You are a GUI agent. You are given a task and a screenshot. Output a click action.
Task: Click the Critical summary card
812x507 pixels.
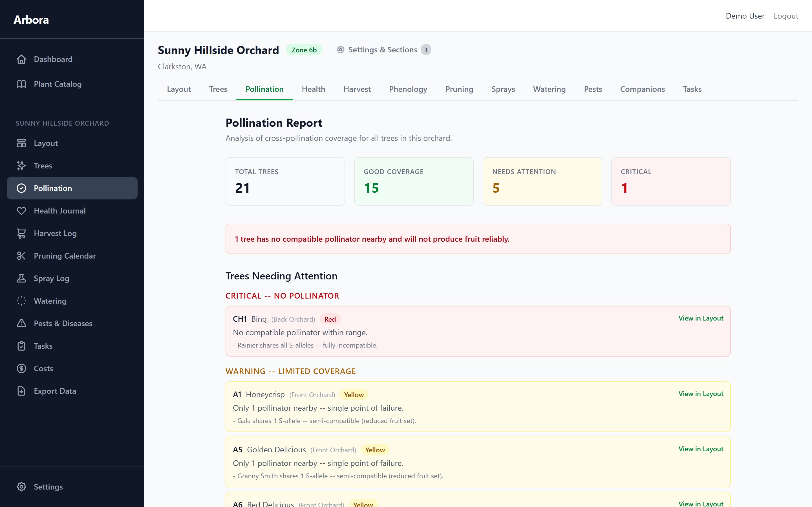(x=670, y=181)
